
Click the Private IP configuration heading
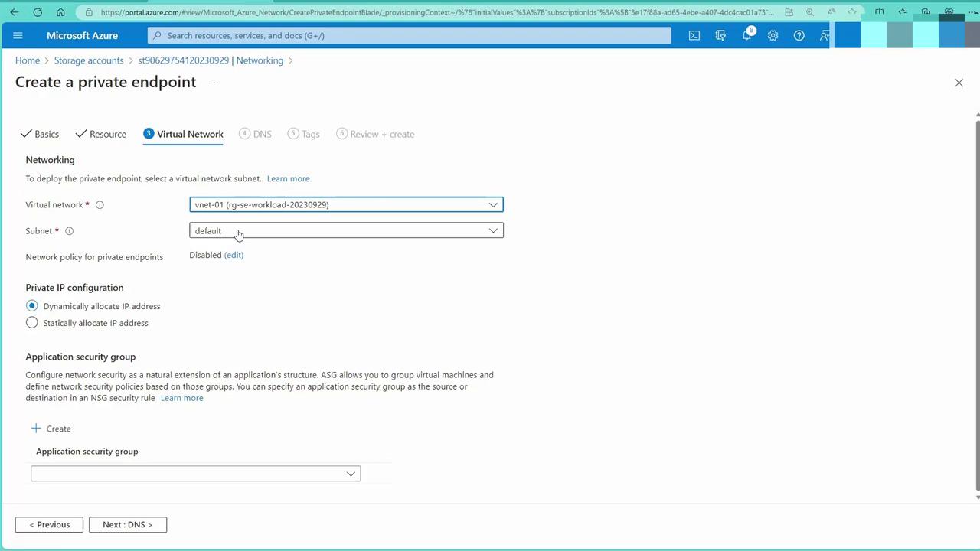point(74,288)
